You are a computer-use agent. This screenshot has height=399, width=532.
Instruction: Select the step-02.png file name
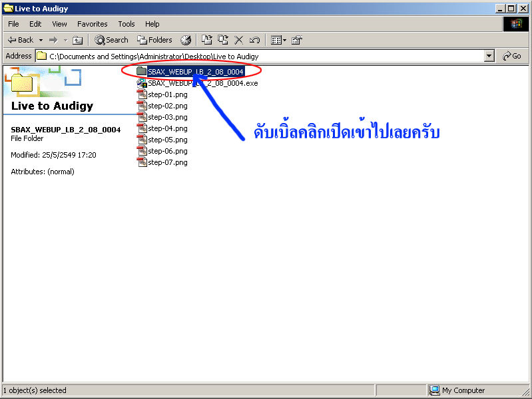(x=168, y=106)
